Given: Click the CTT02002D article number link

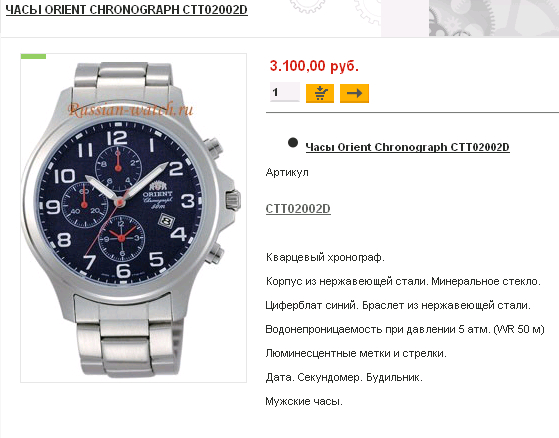Looking at the screenshot, I should coord(298,208).
